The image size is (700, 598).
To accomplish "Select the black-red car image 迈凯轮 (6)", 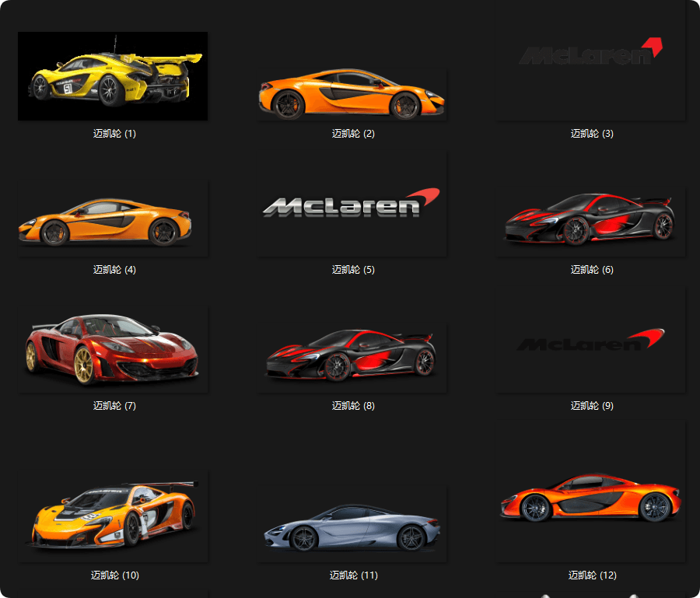I will click(590, 219).
